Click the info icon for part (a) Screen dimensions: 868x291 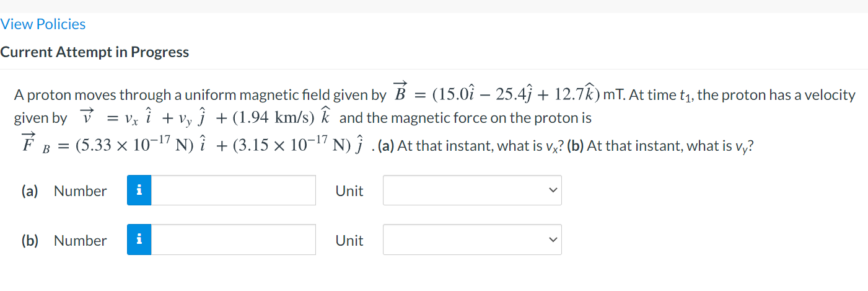point(139,190)
